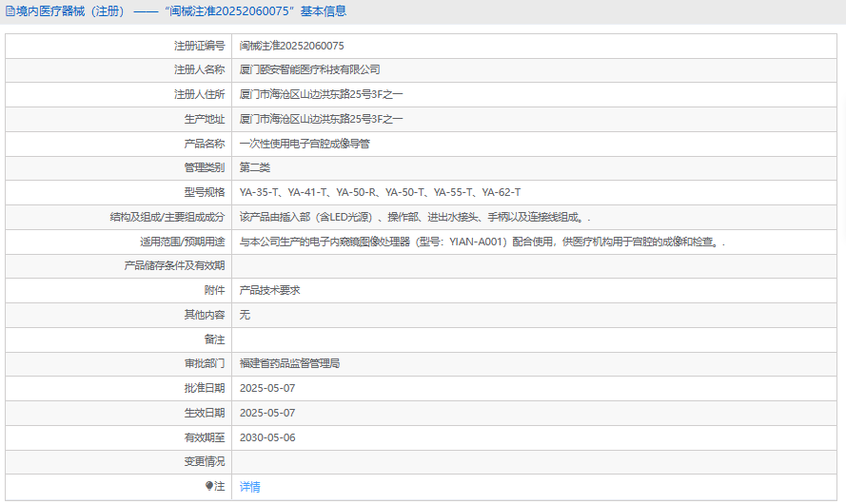Screen dimensions: 846x504
Task: Click the 变更情况 label
Action: (x=205, y=461)
